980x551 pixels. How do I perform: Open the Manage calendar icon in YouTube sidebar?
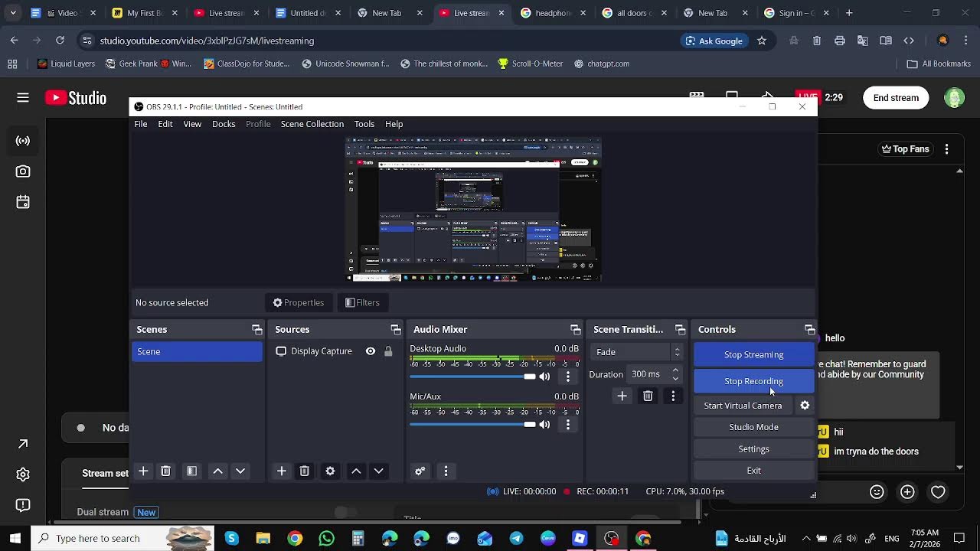point(23,202)
